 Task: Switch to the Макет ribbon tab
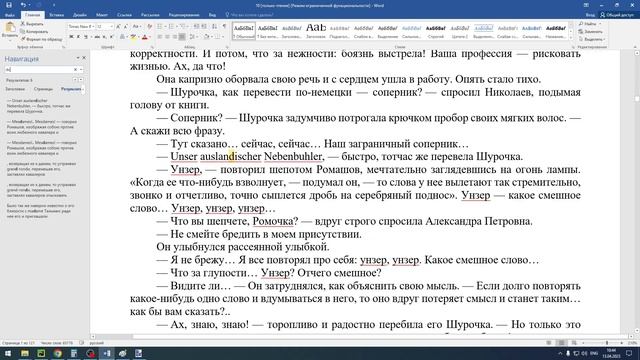coord(102,15)
